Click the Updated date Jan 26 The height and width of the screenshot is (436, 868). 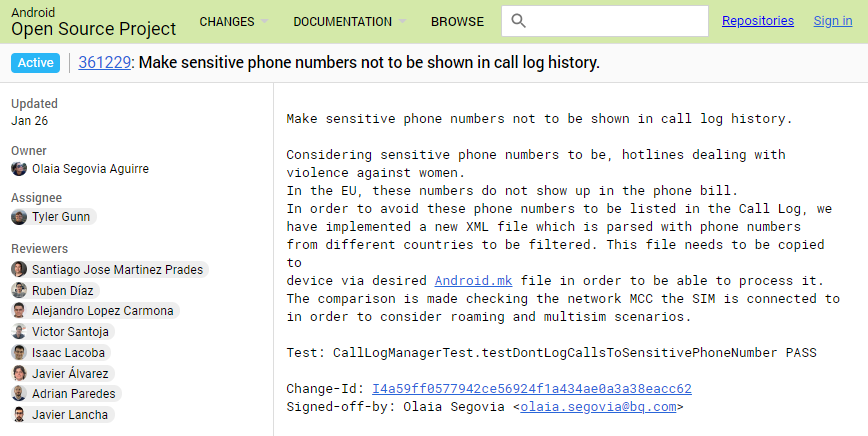tap(29, 121)
